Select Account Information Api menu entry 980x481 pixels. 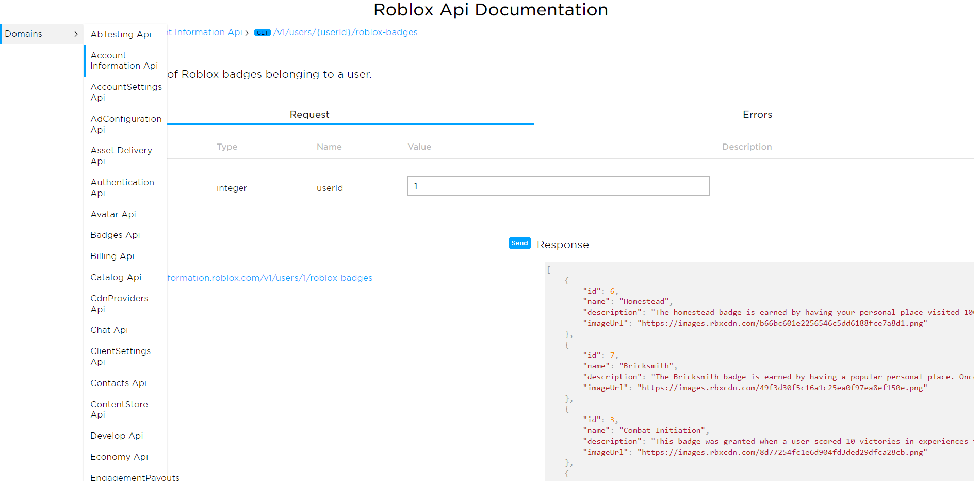click(x=124, y=60)
